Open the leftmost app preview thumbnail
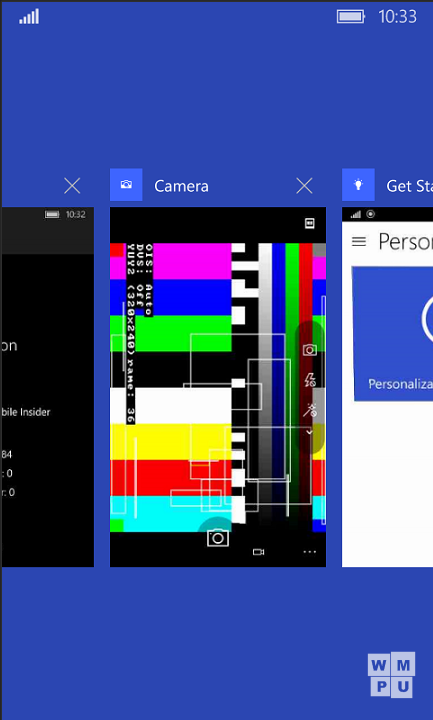This screenshot has width=433, height=720. (x=48, y=387)
